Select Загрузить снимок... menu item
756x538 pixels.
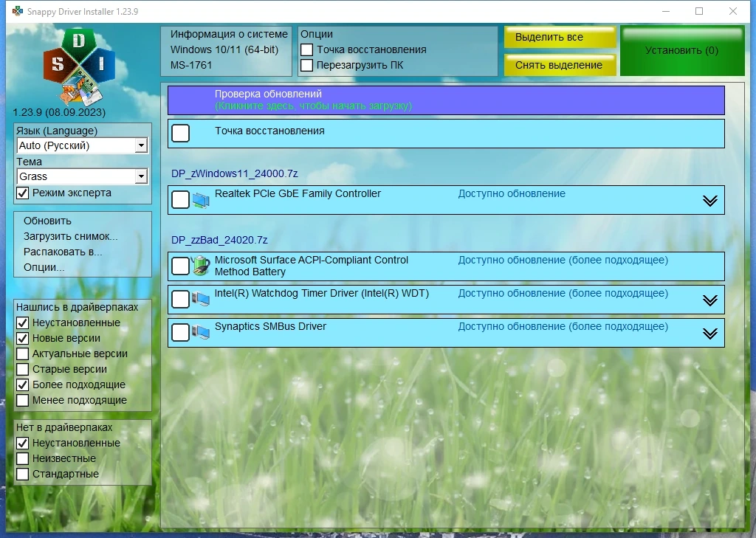coord(70,236)
